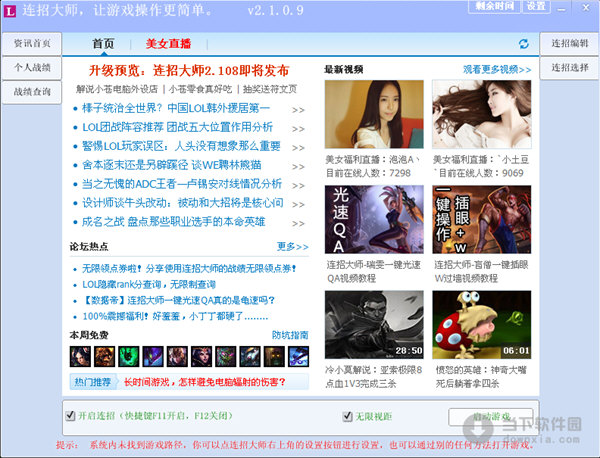The height and width of the screenshot is (458, 600).
Task: Select the sixth free champion icon
Action: pyautogui.click(x=201, y=356)
